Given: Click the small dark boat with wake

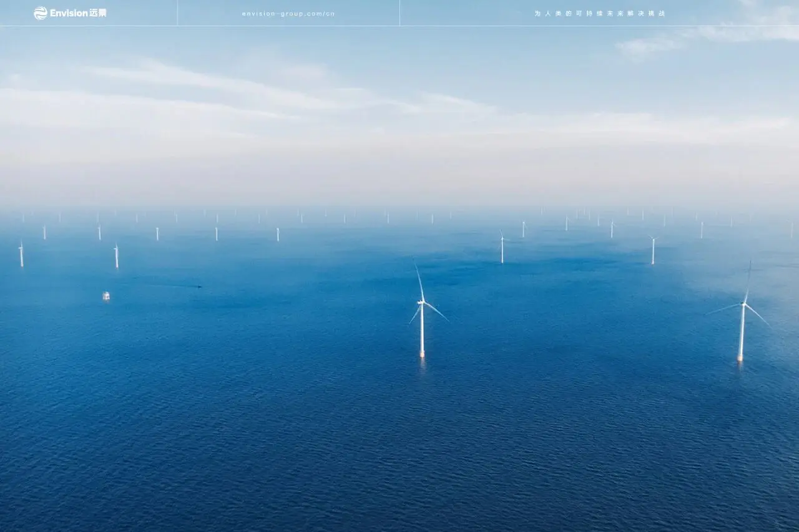Looking at the screenshot, I should (199, 286).
